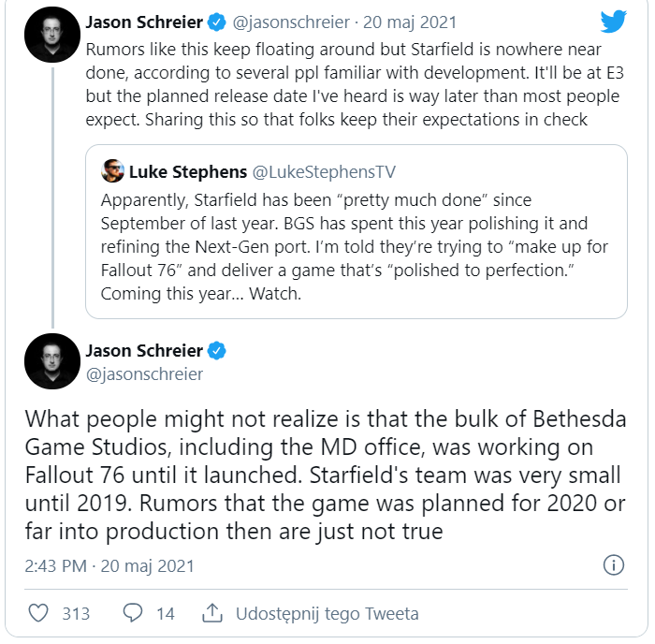Click the verified badge on the lower tweet
Screen dimensions: 655x644
click(x=217, y=351)
